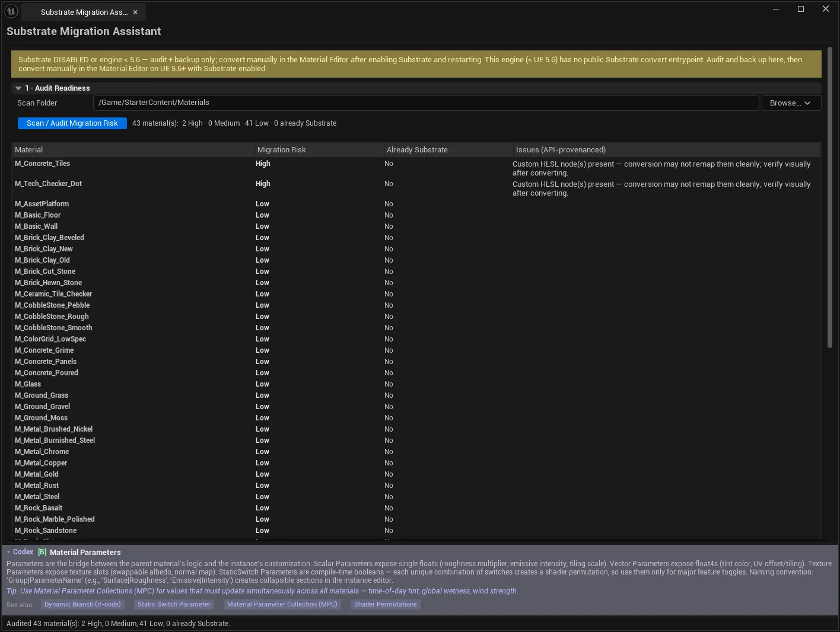Image resolution: width=840 pixels, height=632 pixels.
Task: Select the M_Ground_Grass row
Action: pos(415,395)
